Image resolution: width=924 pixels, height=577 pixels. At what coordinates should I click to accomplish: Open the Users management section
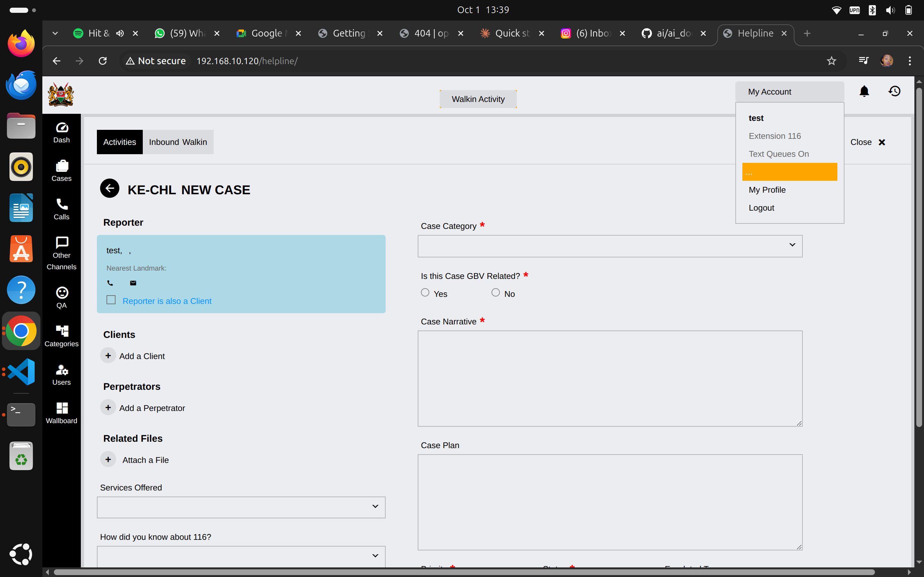pos(62,374)
